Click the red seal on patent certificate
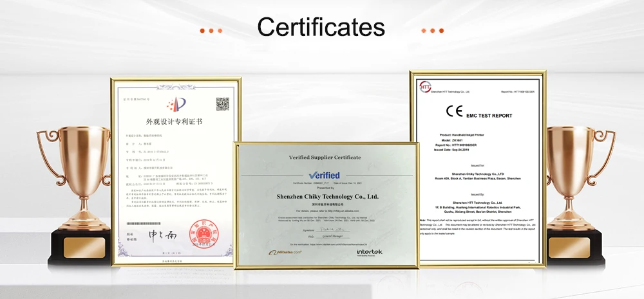644x299 pixels. 204,234
